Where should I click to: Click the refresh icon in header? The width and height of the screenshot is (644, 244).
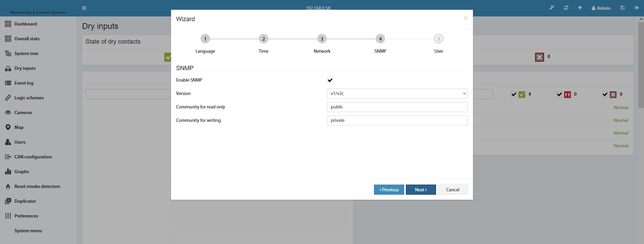point(566,8)
